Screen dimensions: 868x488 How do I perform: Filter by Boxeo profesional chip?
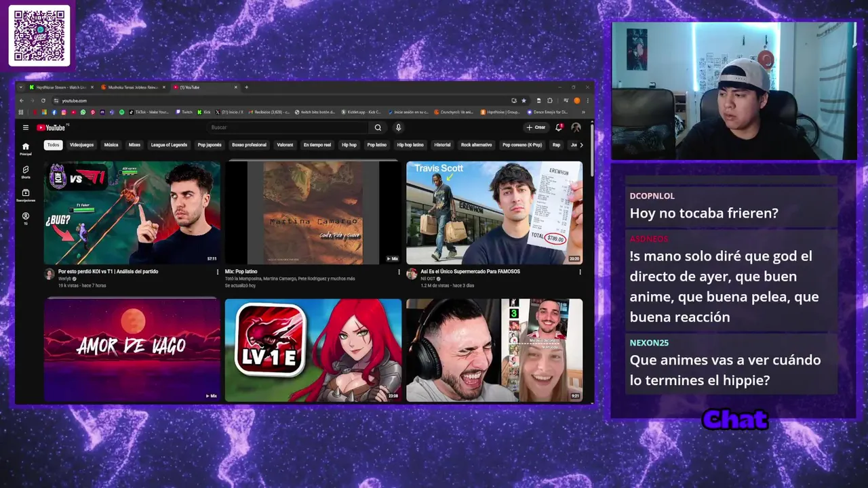tap(249, 144)
